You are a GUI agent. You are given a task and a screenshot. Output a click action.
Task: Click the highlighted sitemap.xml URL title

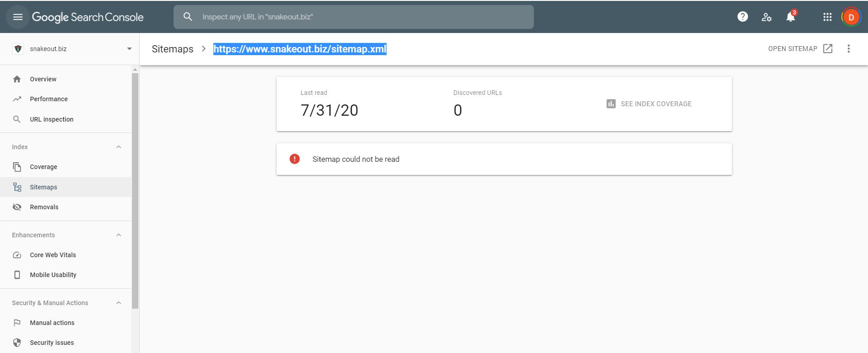300,49
